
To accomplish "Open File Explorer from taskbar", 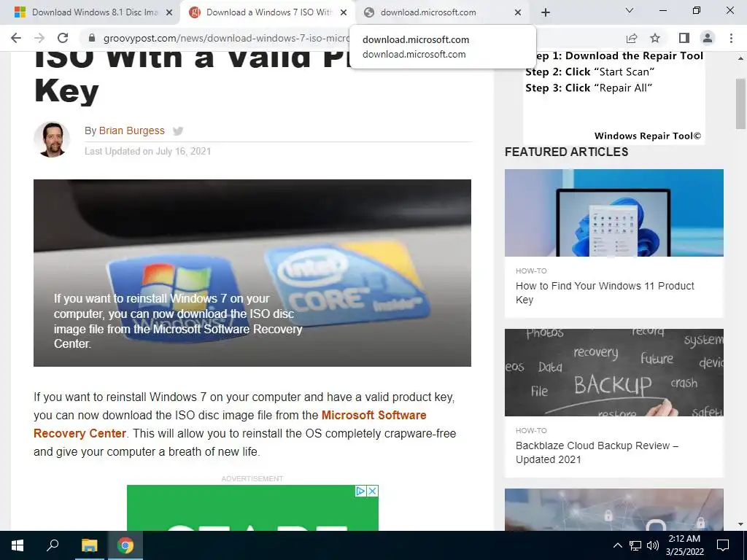I will pyautogui.click(x=89, y=545).
